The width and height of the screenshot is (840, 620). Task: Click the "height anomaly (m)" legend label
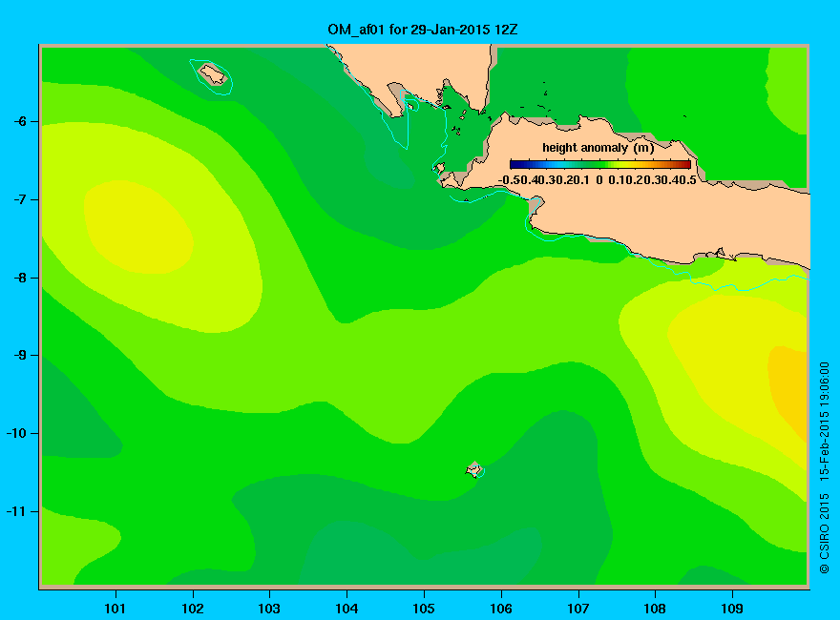(x=598, y=147)
